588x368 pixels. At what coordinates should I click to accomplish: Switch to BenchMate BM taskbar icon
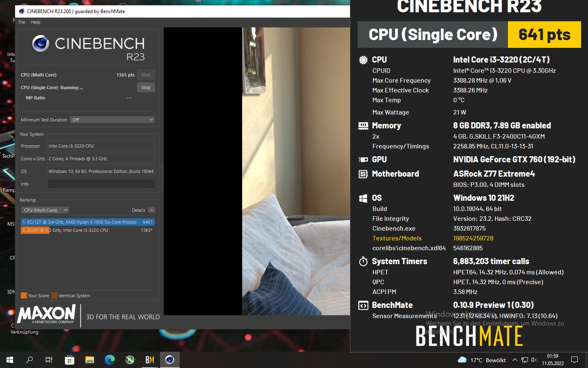[x=150, y=360]
